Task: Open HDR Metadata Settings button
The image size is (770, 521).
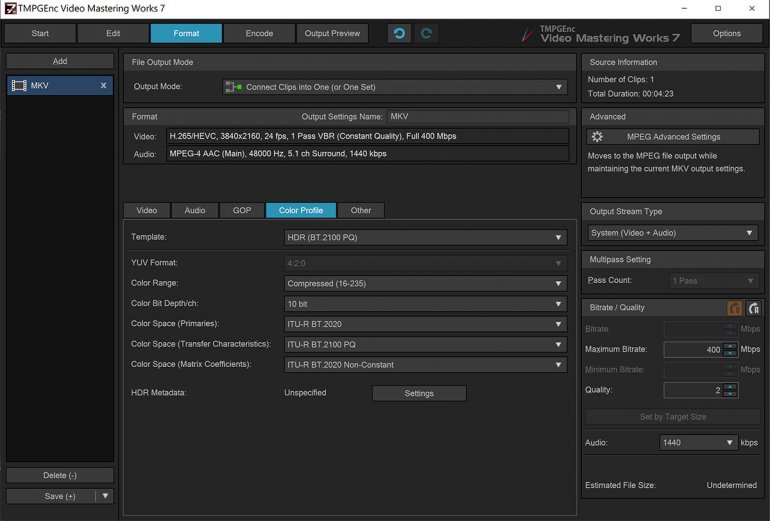Action: (x=419, y=393)
